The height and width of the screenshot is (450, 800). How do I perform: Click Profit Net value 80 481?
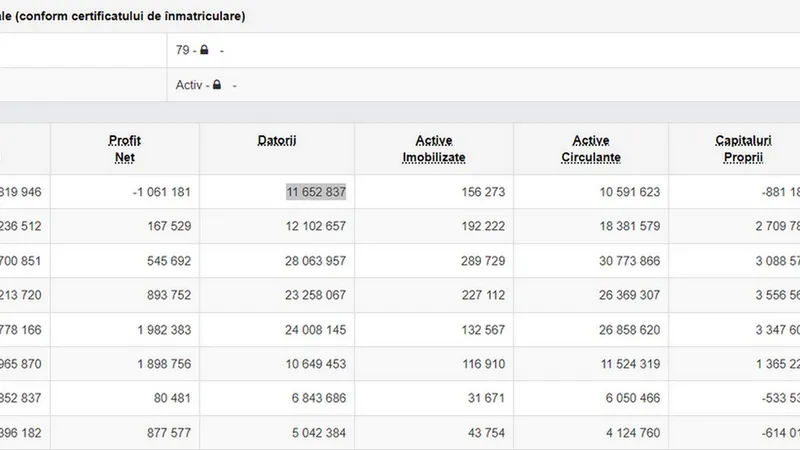172,398
